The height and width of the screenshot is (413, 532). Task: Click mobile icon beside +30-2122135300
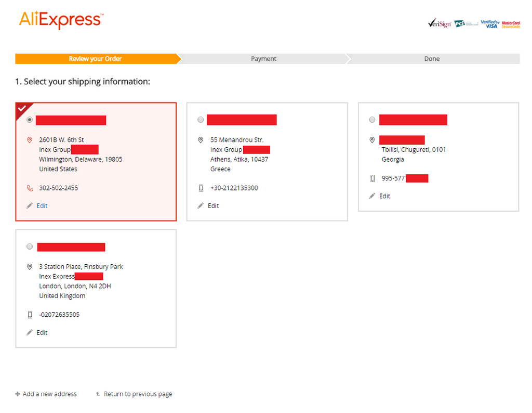[201, 188]
